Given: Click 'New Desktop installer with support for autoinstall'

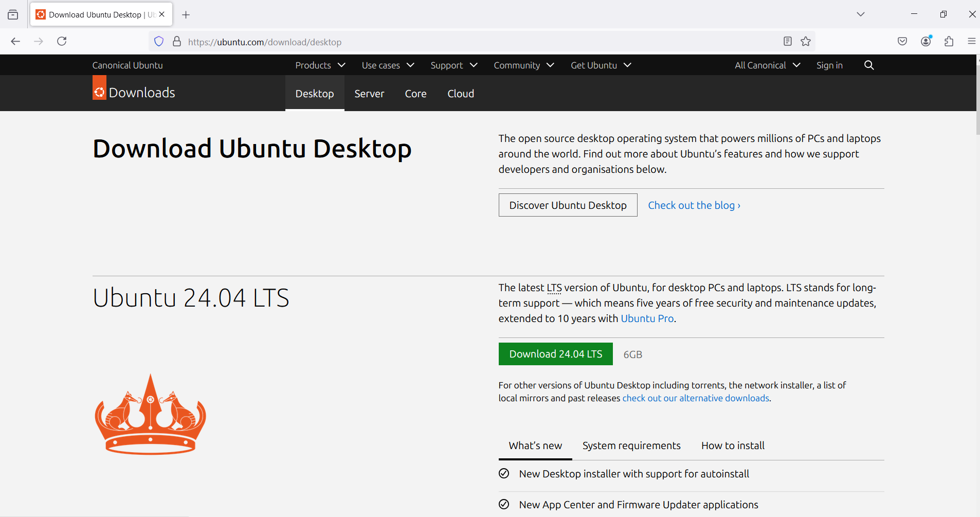Looking at the screenshot, I should point(634,474).
